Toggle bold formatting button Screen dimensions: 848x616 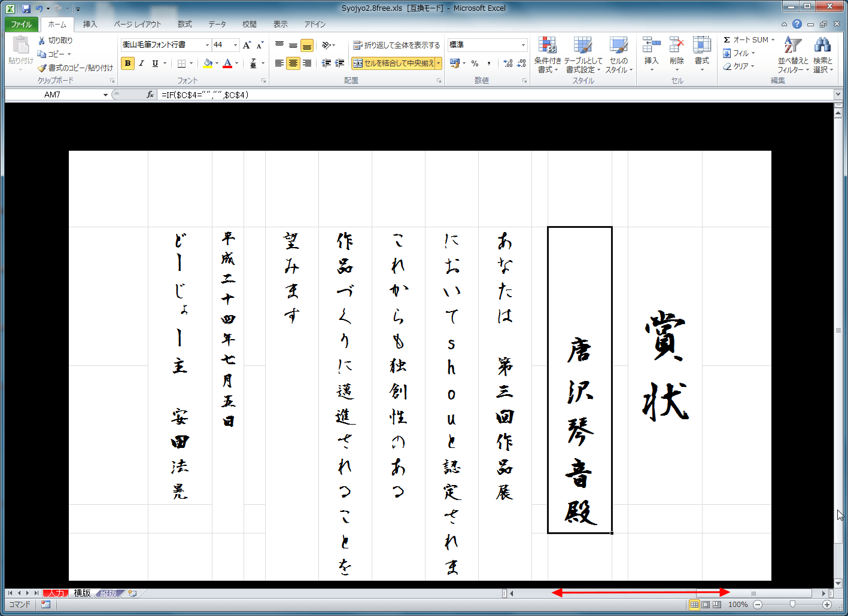[127, 63]
